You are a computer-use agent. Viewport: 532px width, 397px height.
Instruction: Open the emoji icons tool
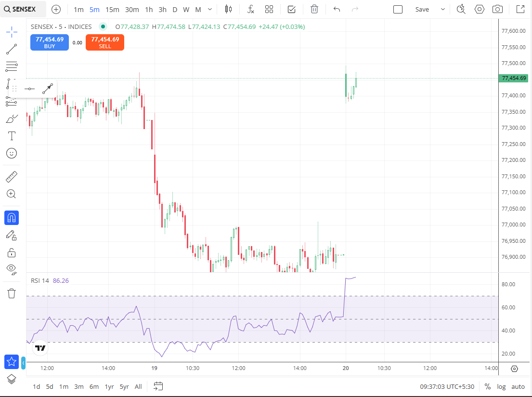click(12, 153)
